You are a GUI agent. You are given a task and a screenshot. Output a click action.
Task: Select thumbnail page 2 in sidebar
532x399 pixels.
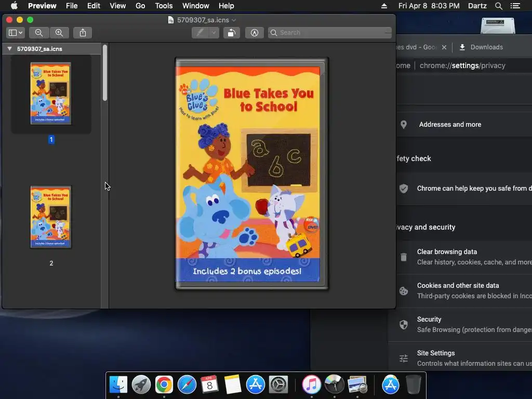[x=51, y=217]
